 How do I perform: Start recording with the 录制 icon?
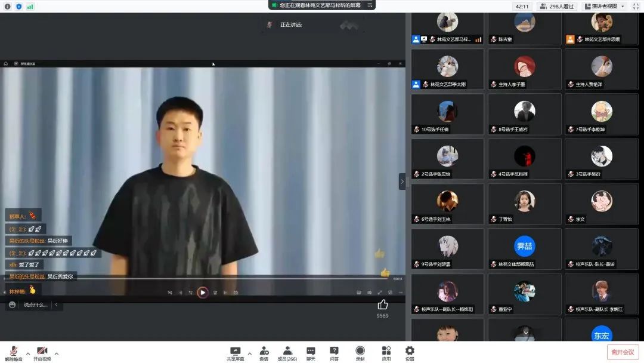360,350
